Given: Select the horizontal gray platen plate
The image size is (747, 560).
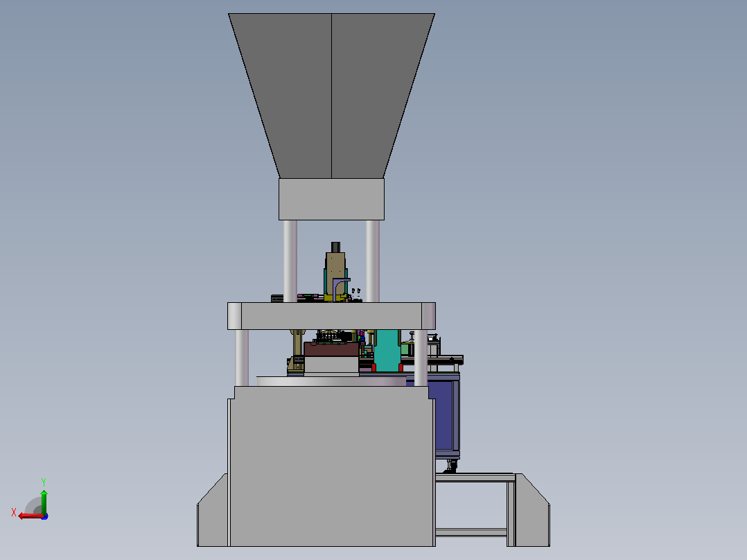Looking at the screenshot, I should [331, 315].
